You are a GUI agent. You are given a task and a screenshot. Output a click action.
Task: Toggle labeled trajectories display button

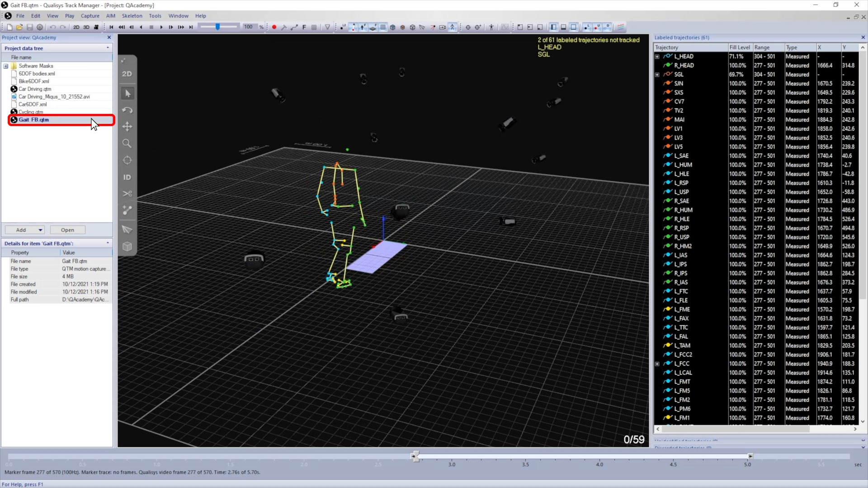click(587, 27)
